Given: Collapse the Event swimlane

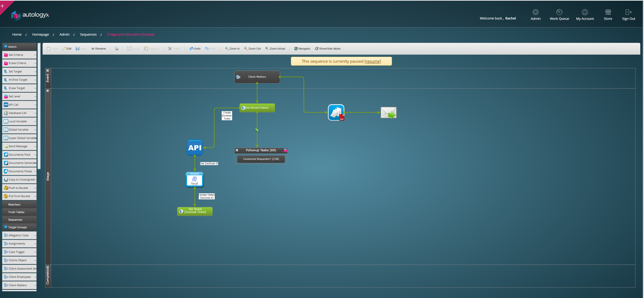Looking at the screenshot, I should pyautogui.click(x=48, y=71).
